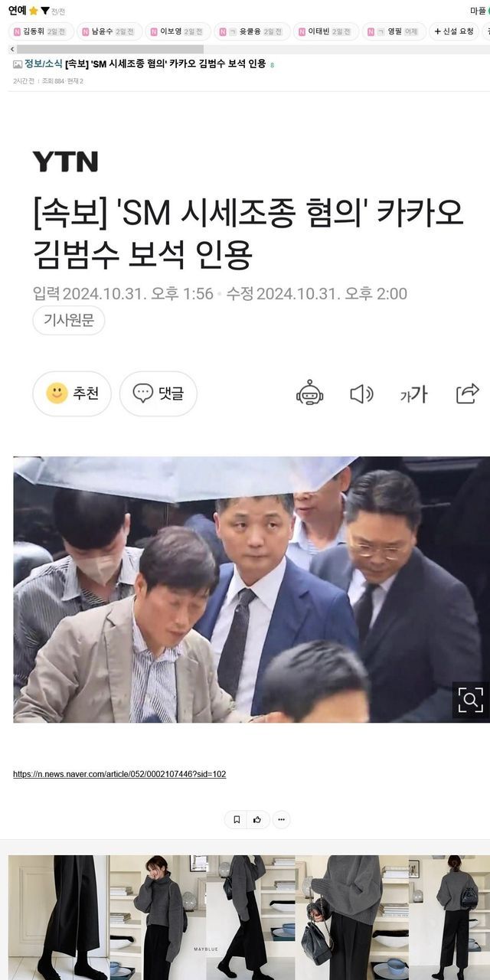Click the bookmark icon below article
This screenshot has width=490, height=980.
(x=237, y=819)
